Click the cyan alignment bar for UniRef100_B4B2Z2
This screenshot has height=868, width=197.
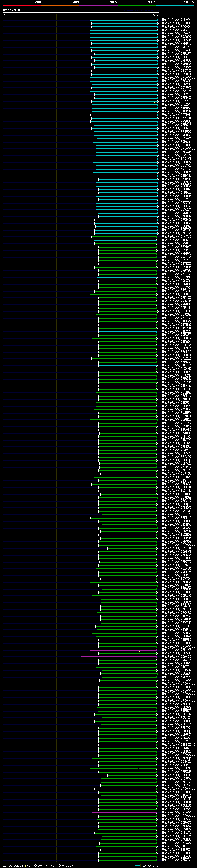[128, 332]
